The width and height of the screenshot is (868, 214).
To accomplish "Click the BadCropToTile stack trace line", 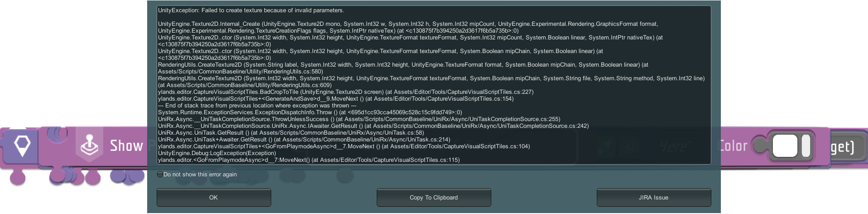I will (345, 92).
